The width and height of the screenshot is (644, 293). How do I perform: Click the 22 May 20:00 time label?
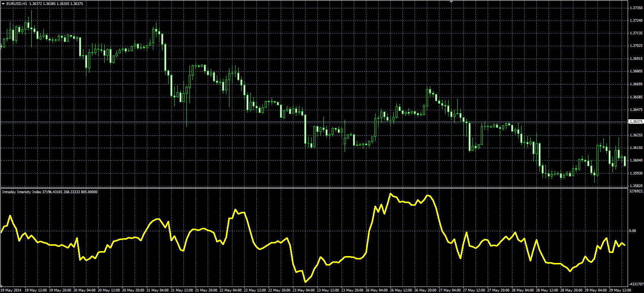(279, 290)
